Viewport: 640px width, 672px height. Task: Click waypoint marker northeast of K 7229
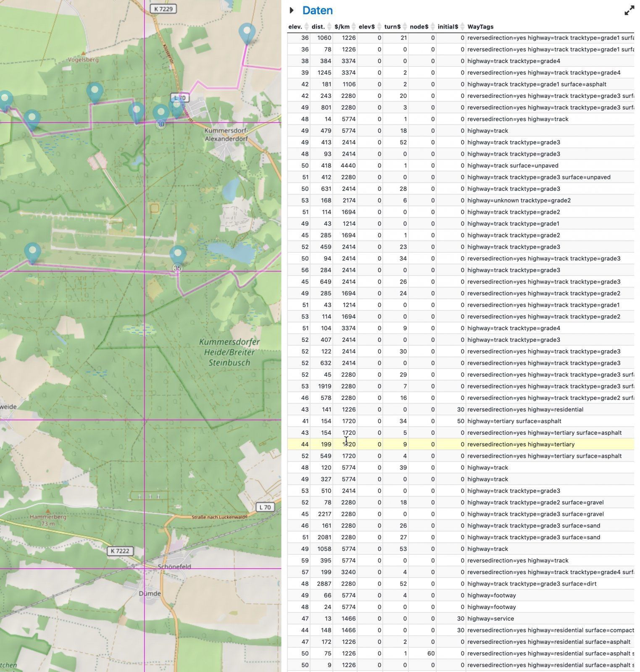[x=247, y=33]
